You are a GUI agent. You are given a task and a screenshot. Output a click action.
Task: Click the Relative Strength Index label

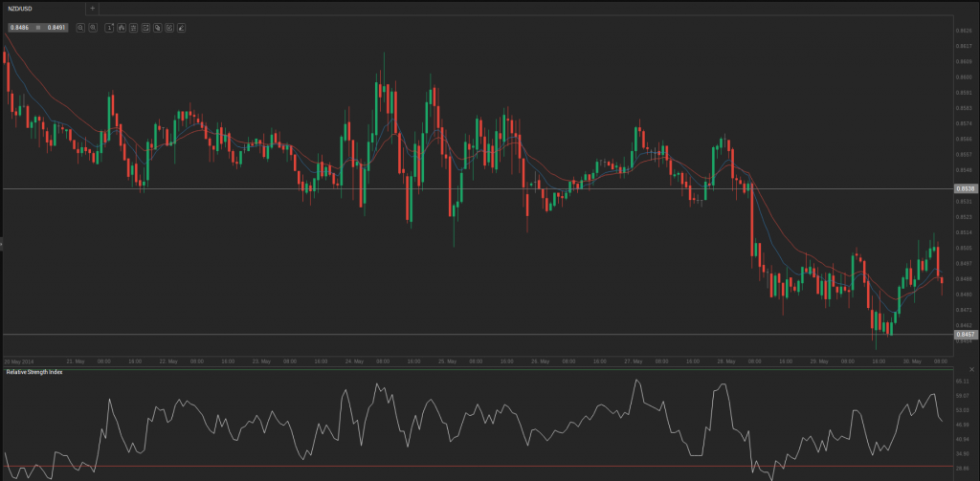pos(34,371)
